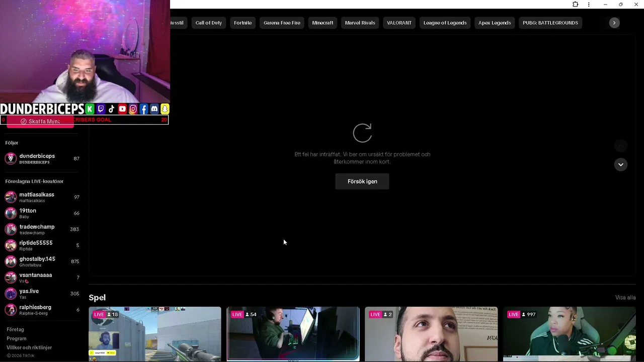Select the Garena Free Fire category tab
The height and width of the screenshot is (362, 644).
coord(282,23)
